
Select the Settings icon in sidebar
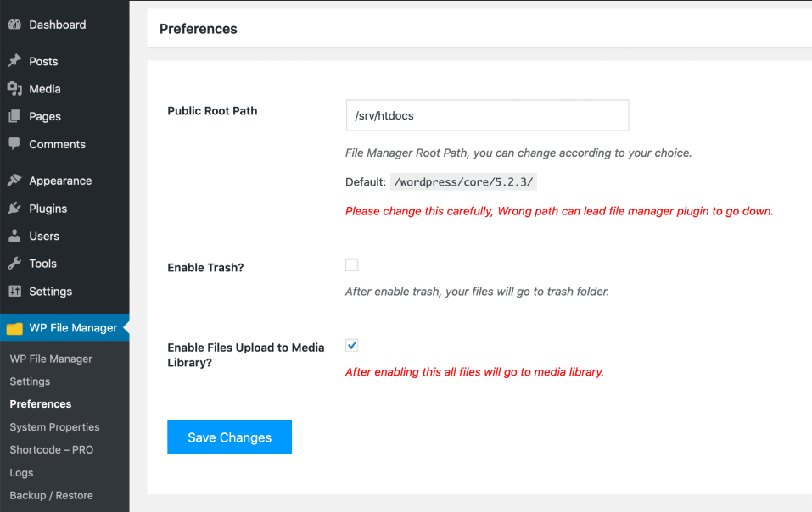point(14,291)
